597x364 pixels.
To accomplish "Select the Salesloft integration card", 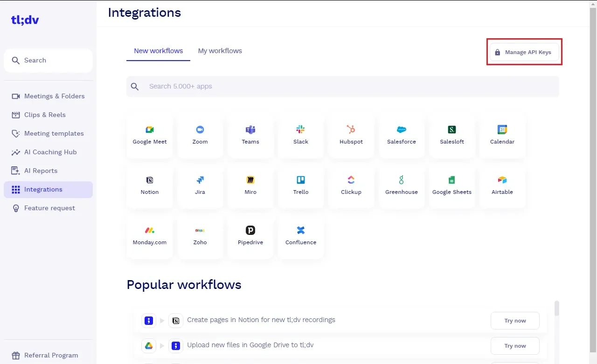I will pos(452,135).
